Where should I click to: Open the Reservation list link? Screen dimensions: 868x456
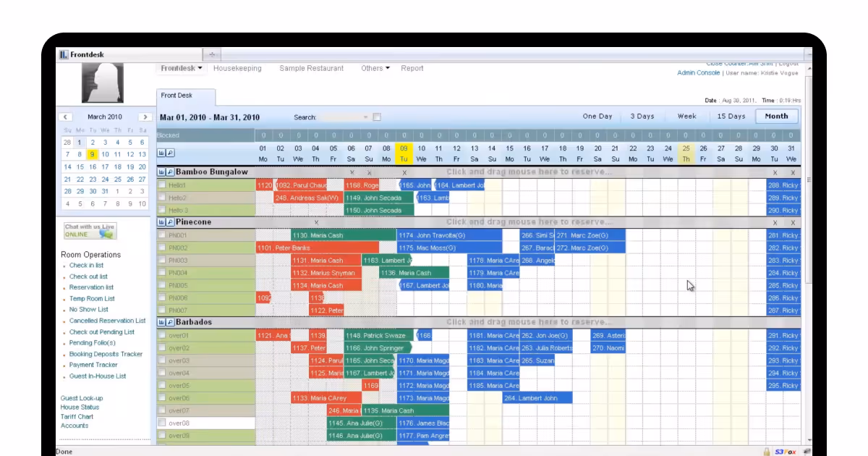coord(91,287)
